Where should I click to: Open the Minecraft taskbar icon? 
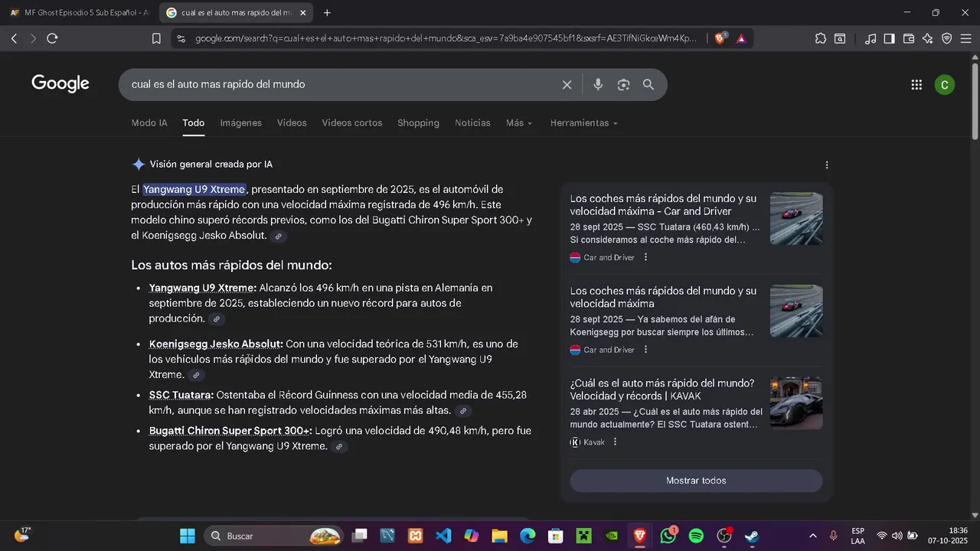584,536
